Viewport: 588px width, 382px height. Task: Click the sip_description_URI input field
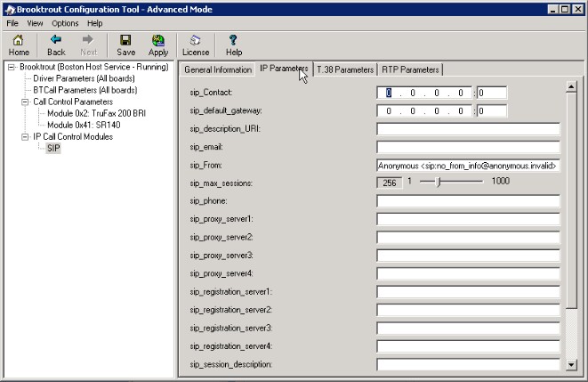click(x=468, y=129)
